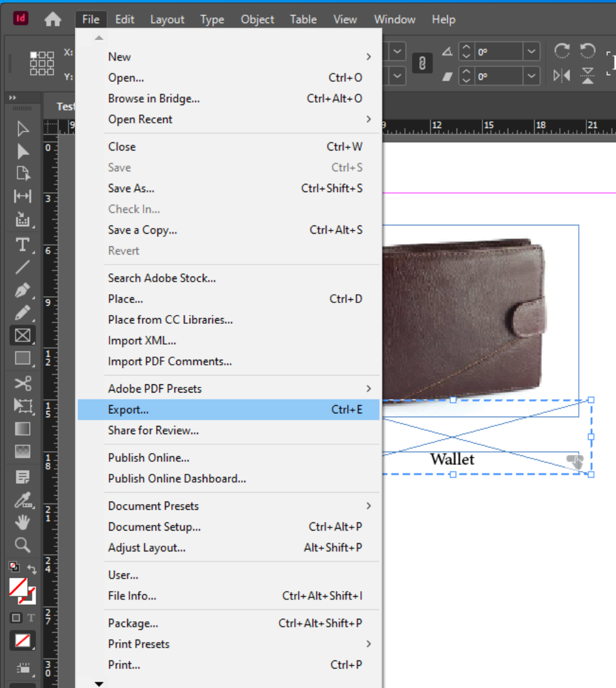Viewport: 616px width, 688px height.
Task: Select the Direct Selection tool
Action: [23, 151]
